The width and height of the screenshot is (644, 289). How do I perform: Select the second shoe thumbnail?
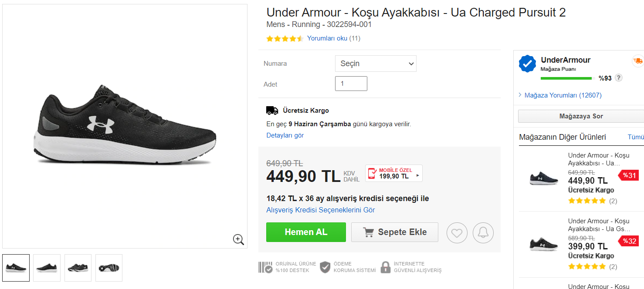click(47, 268)
